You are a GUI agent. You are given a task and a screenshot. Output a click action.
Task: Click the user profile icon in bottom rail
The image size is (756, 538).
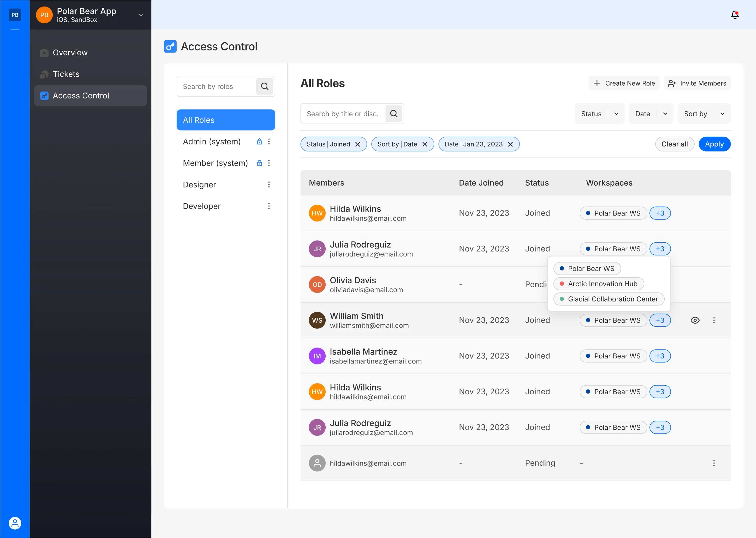point(15,523)
